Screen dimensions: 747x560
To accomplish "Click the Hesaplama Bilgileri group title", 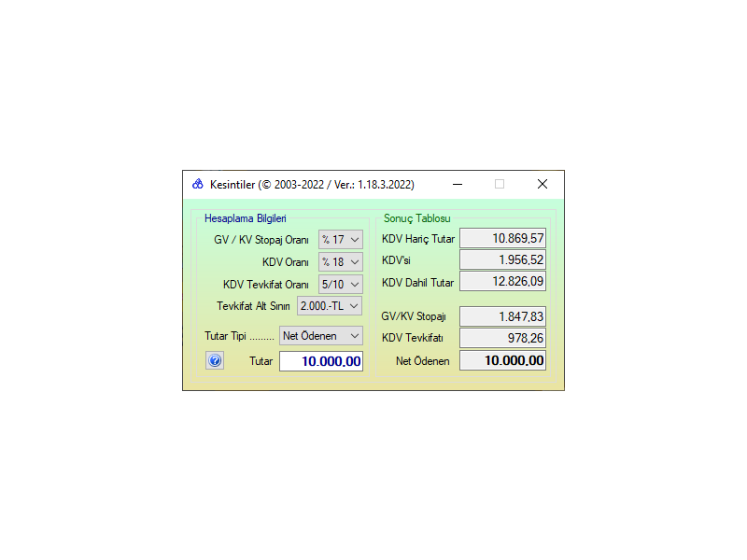I will (x=246, y=218).
